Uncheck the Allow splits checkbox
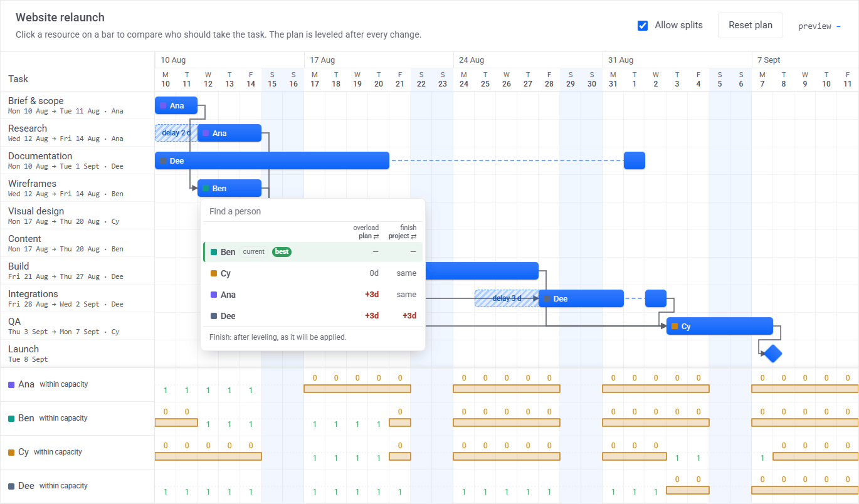 [x=643, y=26]
